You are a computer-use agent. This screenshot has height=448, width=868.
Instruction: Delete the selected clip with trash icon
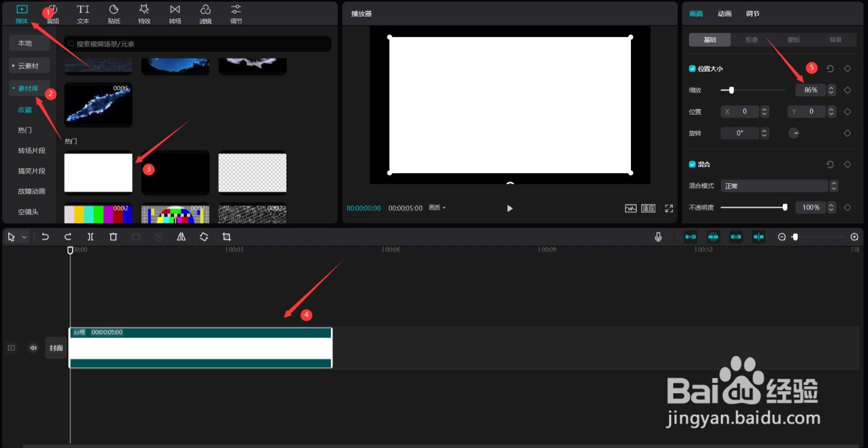(113, 237)
